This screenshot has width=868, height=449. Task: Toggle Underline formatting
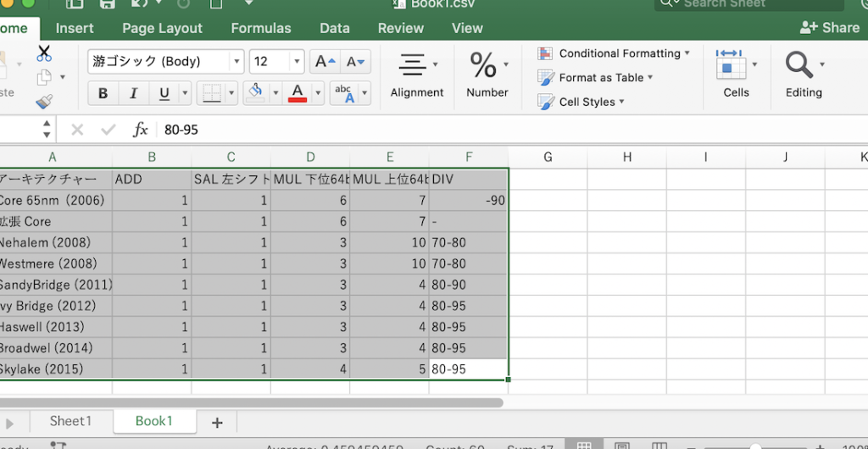[164, 93]
